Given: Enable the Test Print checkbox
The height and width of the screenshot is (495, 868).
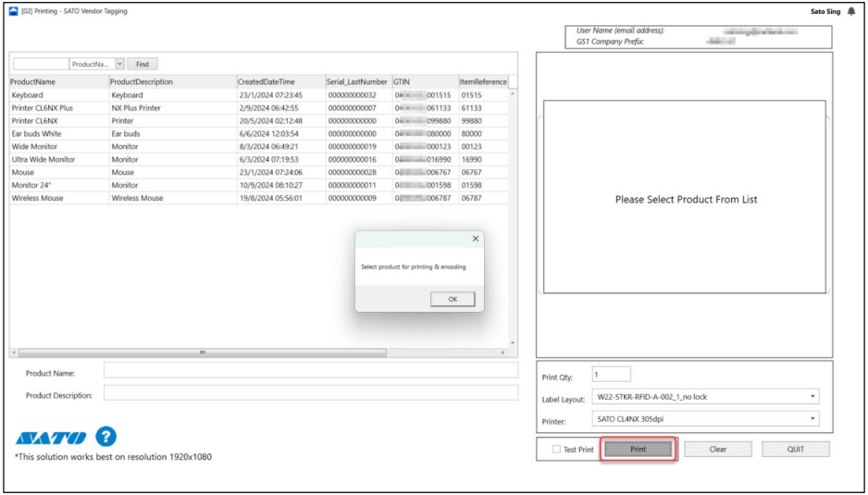Looking at the screenshot, I should 556,450.
